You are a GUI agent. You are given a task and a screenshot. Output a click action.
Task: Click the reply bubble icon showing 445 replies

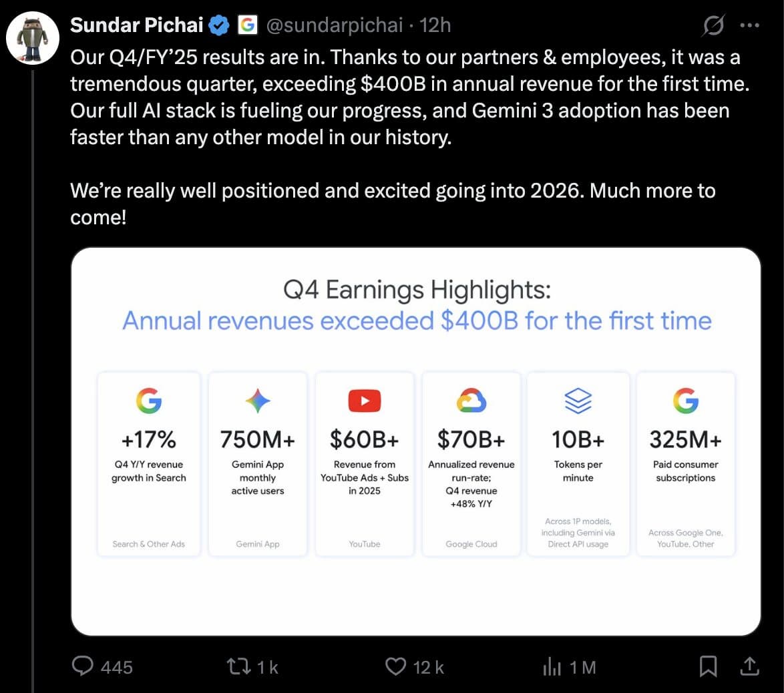83,666
